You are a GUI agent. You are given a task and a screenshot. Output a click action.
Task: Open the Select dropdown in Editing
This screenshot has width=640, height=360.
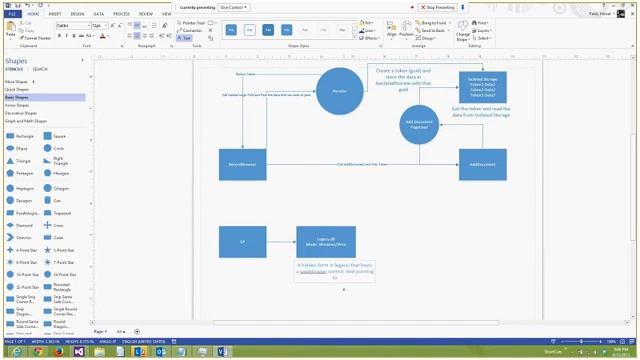pyautogui.click(x=482, y=38)
